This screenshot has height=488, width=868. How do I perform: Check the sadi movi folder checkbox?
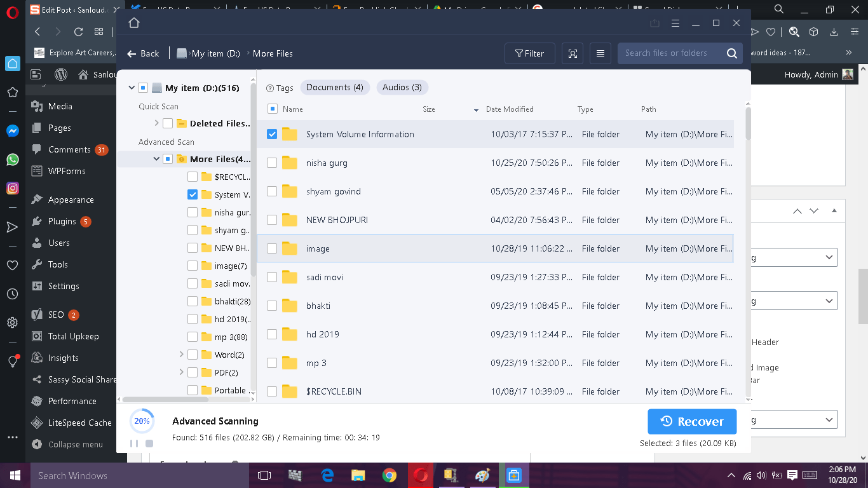pos(272,277)
